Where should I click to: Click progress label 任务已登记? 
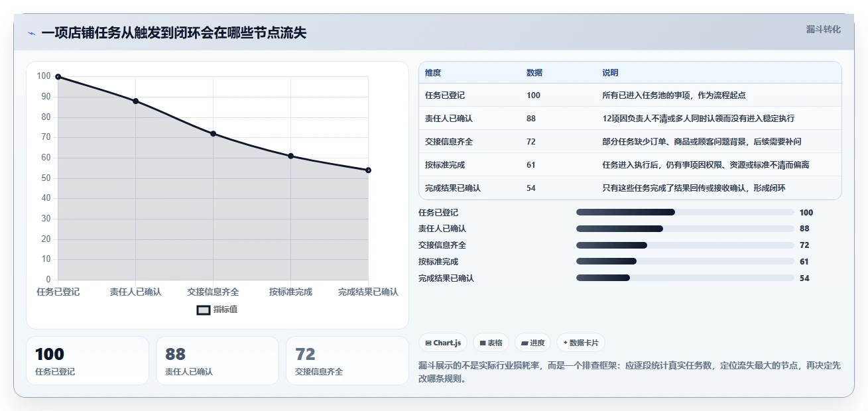438,213
